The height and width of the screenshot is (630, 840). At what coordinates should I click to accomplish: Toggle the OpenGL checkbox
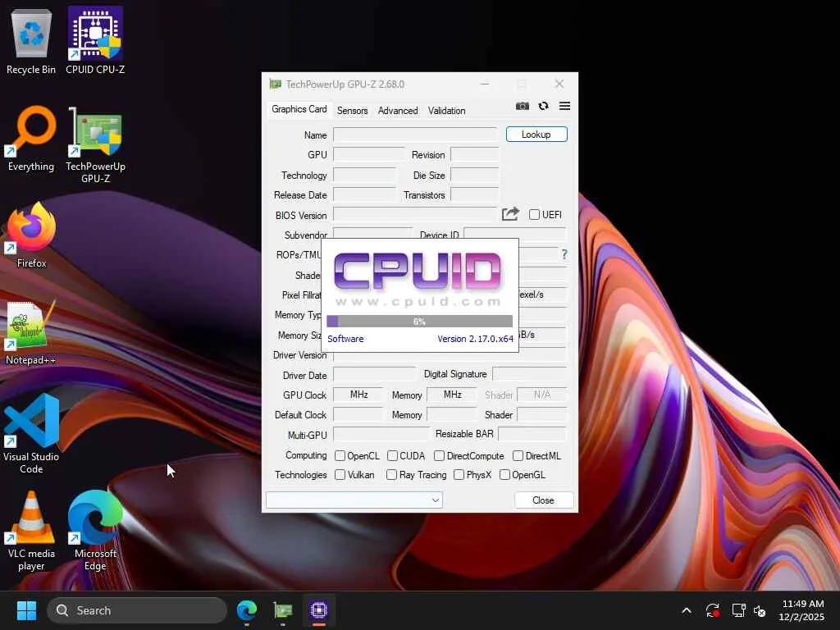504,475
